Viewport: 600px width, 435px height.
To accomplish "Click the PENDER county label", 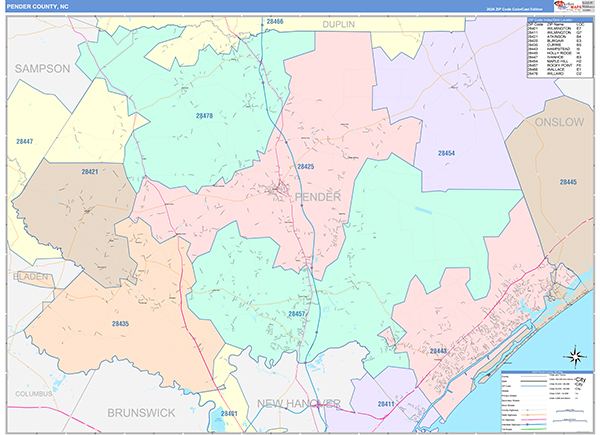I will (x=318, y=197).
